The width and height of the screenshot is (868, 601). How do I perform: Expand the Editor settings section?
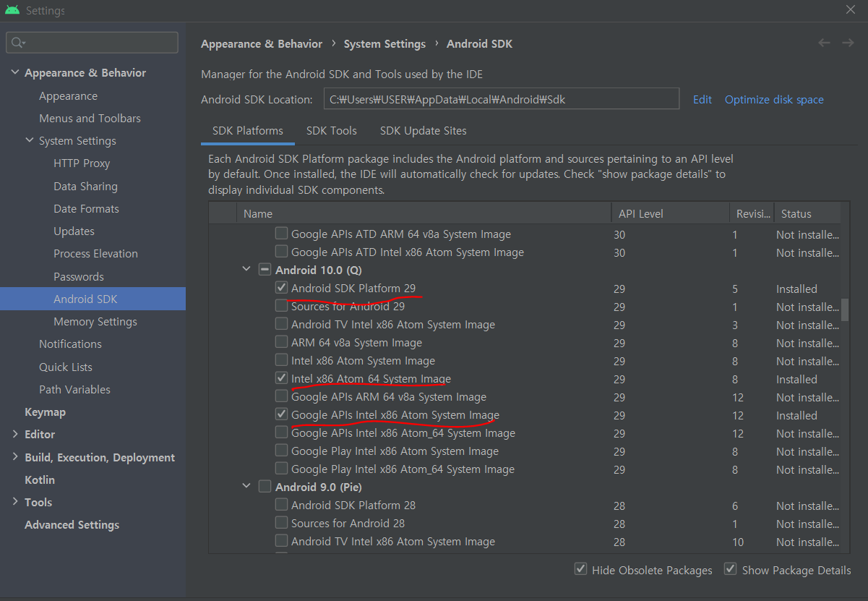(x=14, y=435)
